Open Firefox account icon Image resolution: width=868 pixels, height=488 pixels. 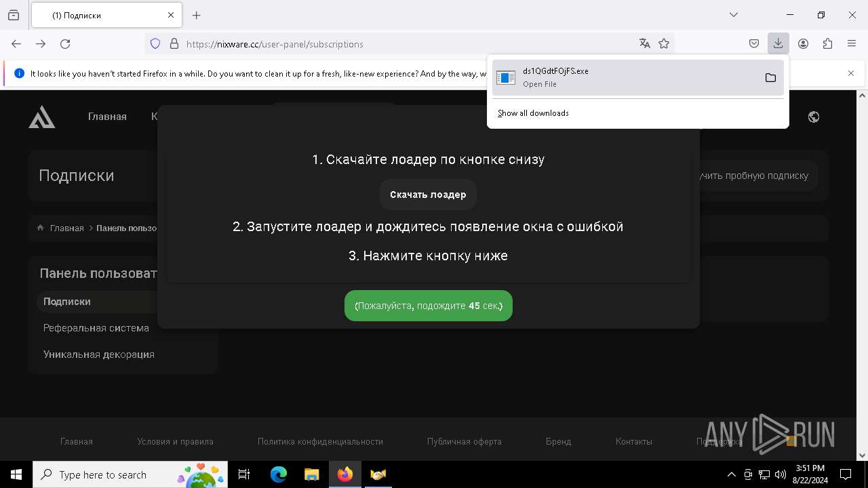click(x=803, y=44)
